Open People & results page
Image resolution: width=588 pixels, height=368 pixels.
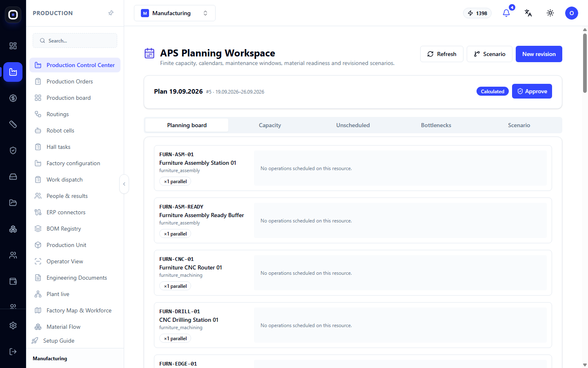coord(75,196)
